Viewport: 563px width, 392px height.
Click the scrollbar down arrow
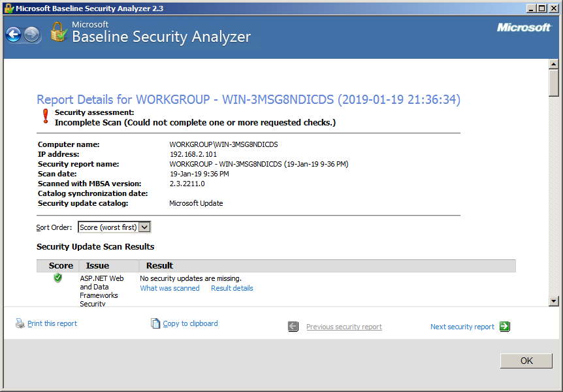[554, 301]
